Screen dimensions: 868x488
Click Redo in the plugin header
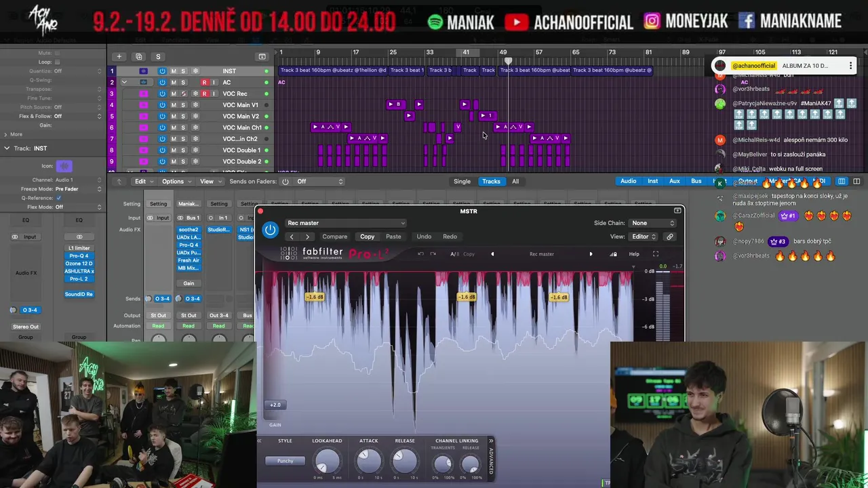click(450, 237)
